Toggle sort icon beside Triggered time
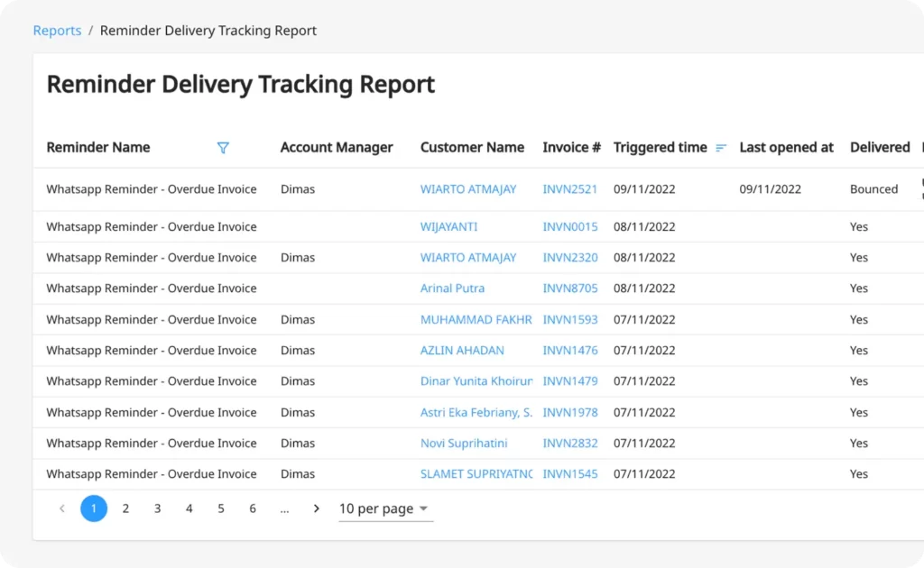The width and height of the screenshot is (924, 568). pyautogui.click(x=721, y=148)
